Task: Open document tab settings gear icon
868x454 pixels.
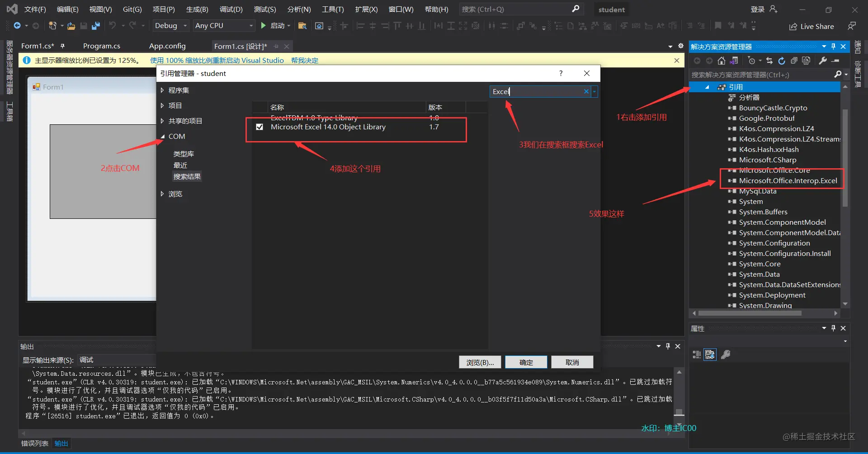Action: tap(681, 46)
